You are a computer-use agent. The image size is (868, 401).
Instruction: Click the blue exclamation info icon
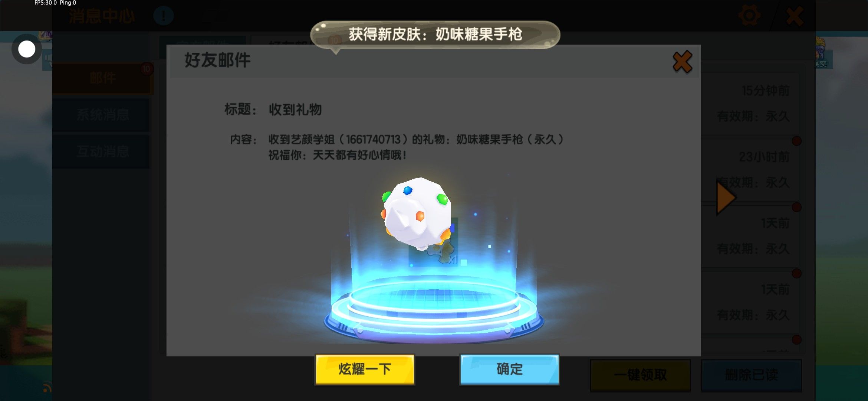pyautogui.click(x=163, y=16)
